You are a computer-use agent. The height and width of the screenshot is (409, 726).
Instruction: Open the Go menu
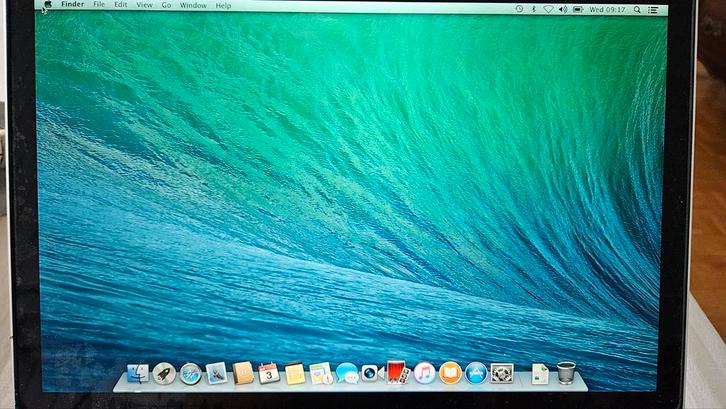166,6
